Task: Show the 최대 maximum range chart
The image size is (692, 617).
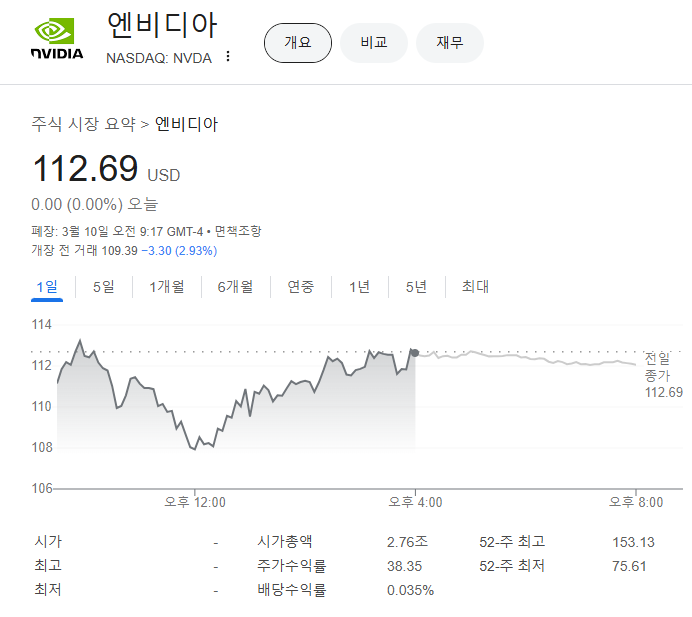Action: [x=475, y=287]
